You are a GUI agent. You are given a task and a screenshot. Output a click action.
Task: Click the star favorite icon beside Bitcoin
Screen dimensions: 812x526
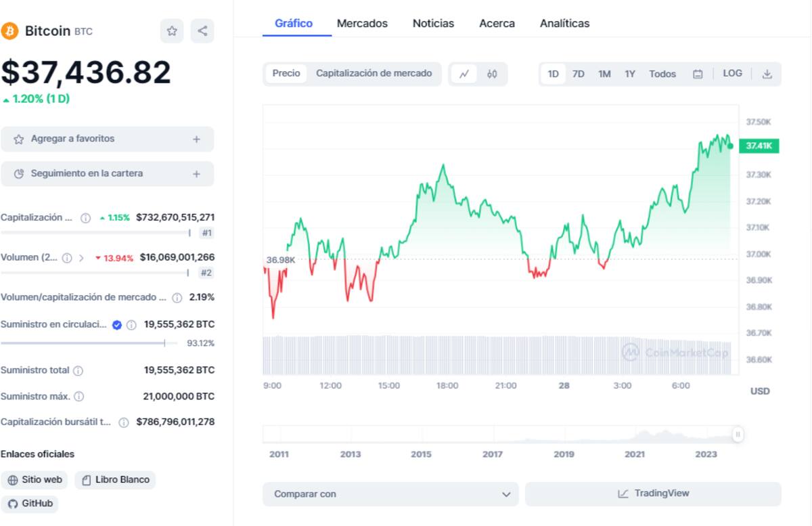click(172, 31)
